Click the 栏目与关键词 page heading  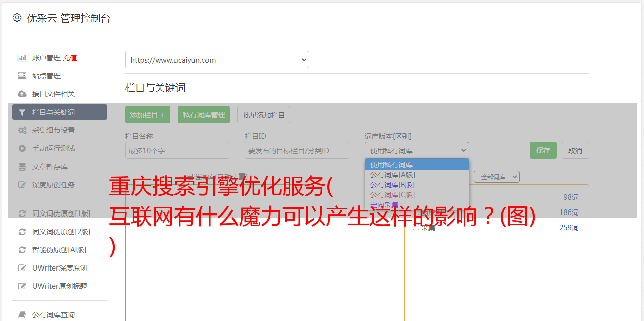(x=155, y=88)
